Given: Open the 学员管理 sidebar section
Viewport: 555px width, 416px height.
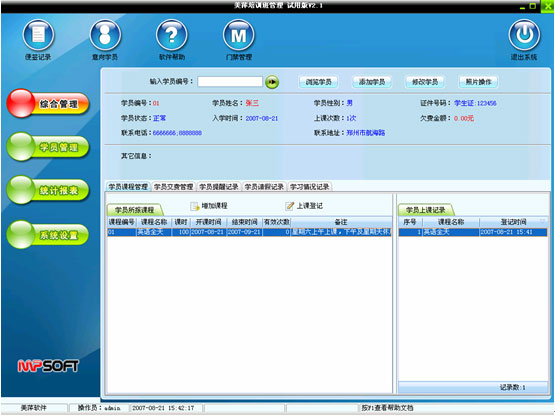Looking at the screenshot, I should pyautogui.click(x=47, y=147).
